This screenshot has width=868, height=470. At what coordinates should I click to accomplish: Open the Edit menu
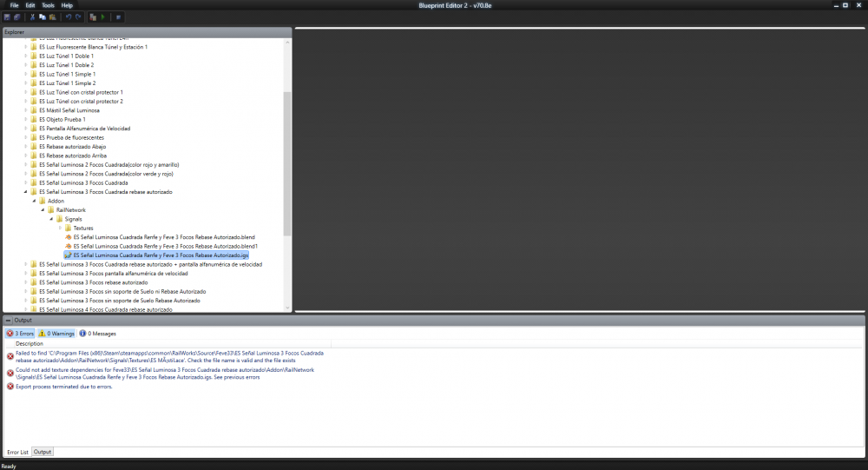tap(30, 5)
